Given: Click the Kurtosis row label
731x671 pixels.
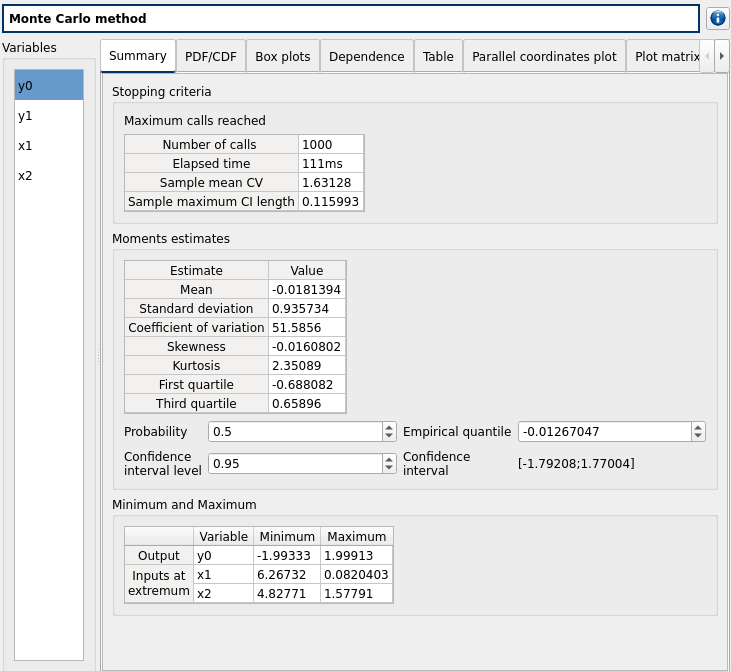Looking at the screenshot, I should tap(196, 366).
